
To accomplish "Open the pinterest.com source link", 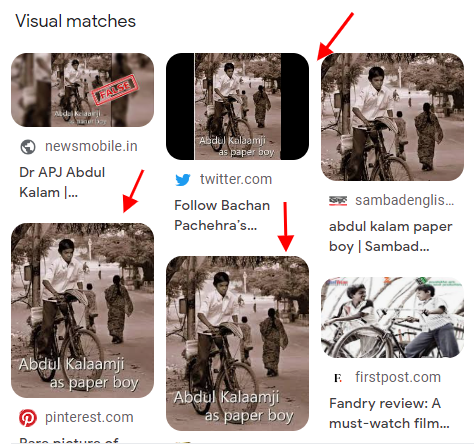I will point(89,417).
